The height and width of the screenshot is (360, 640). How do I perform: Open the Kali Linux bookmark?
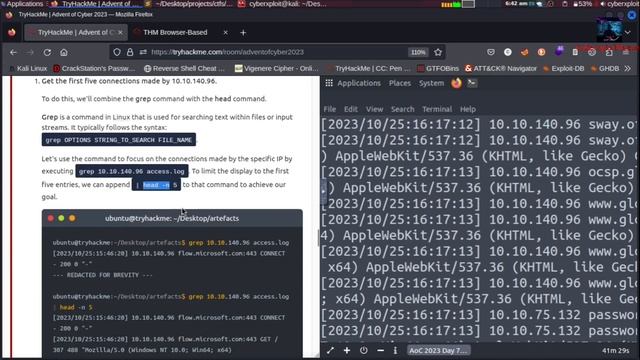point(28,68)
